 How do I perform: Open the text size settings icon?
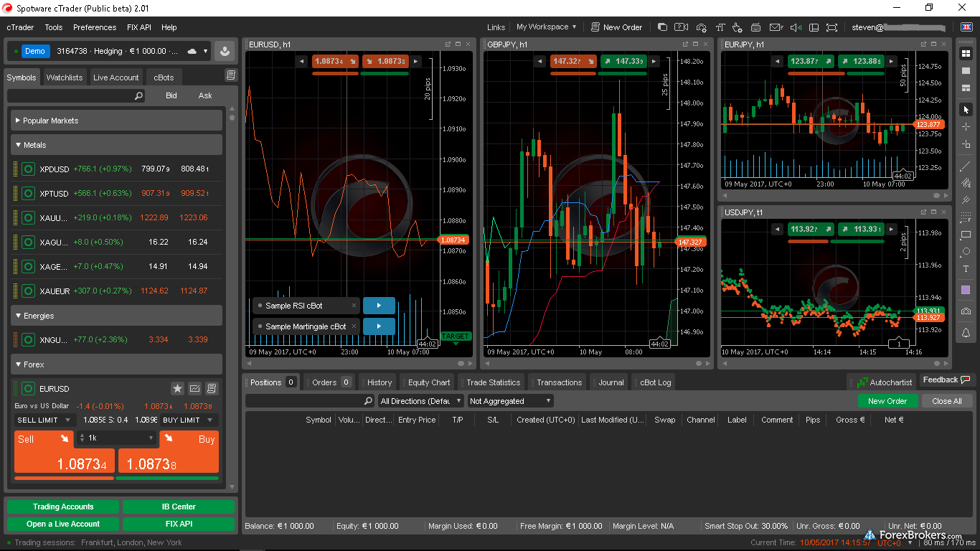[x=719, y=27]
